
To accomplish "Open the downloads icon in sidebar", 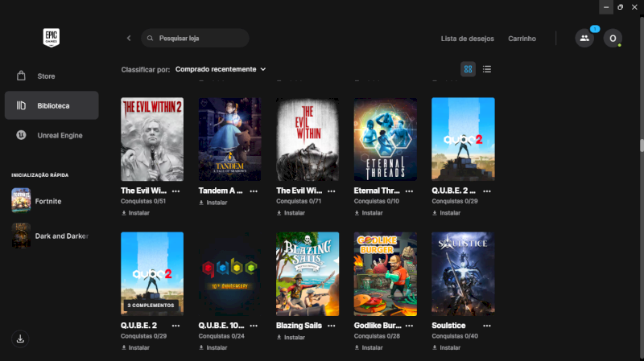I will [20, 338].
